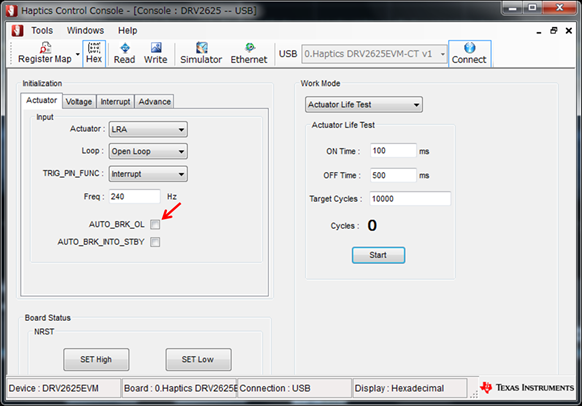Open the Help menu
582x406 pixels.
pyautogui.click(x=128, y=30)
